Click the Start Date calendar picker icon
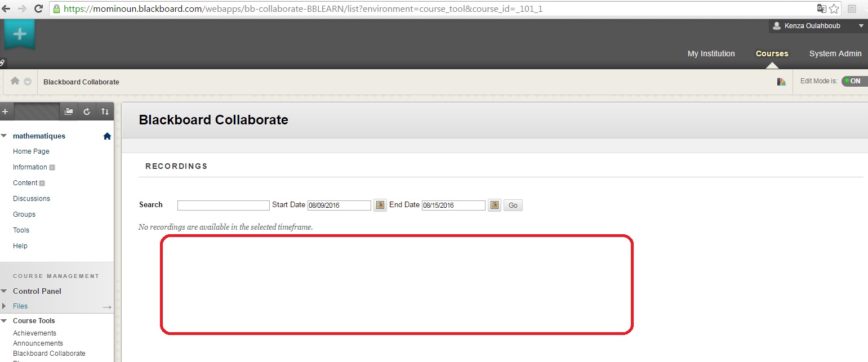 pos(380,205)
